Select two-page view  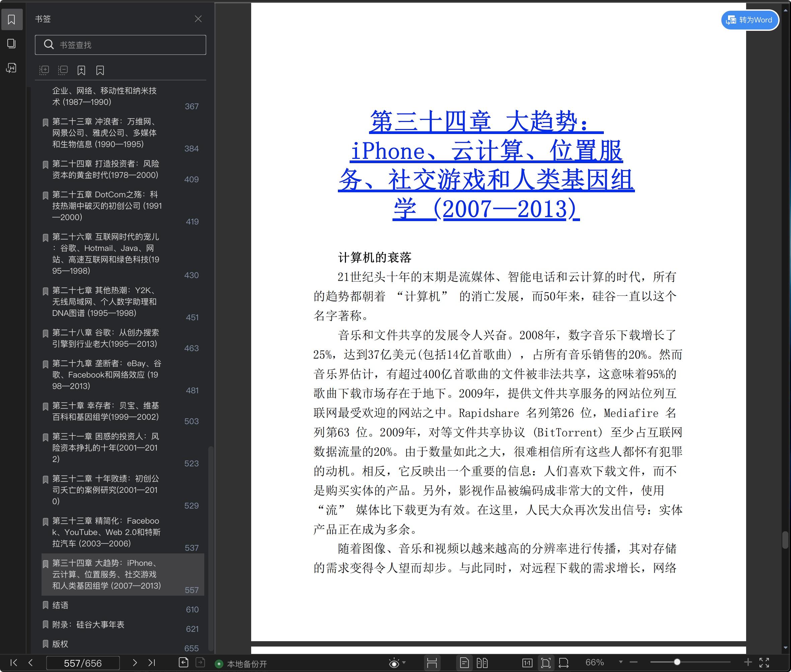(x=482, y=663)
